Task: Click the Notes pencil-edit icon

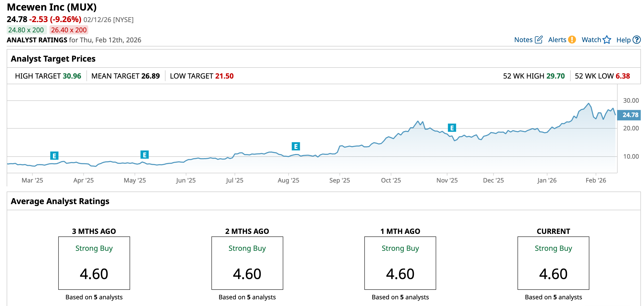Action: [x=539, y=40]
